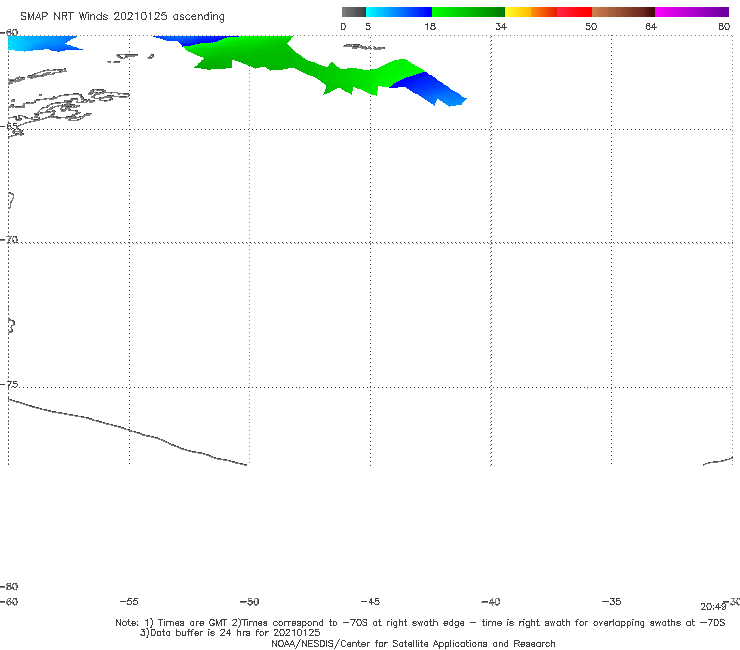Click the color bar label '34'
Screen dimensions: 740x650
[501, 26]
